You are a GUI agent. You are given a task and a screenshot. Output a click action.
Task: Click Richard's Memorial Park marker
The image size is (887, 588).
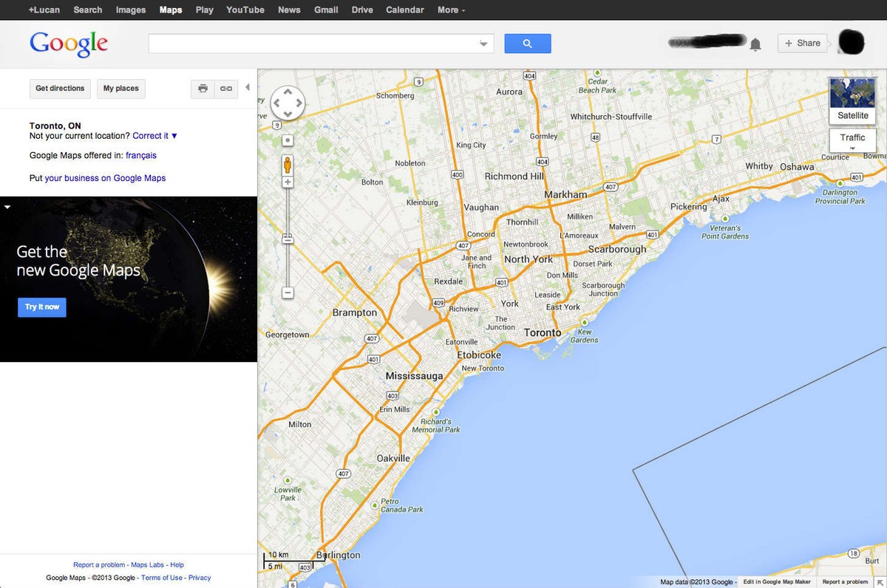436,412
